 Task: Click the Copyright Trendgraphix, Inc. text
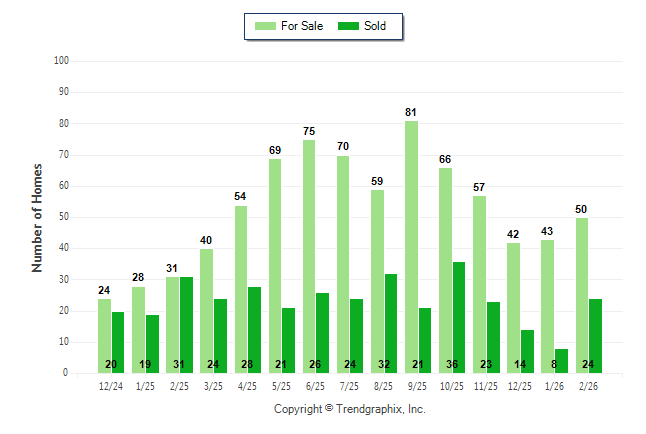coord(350,409)
